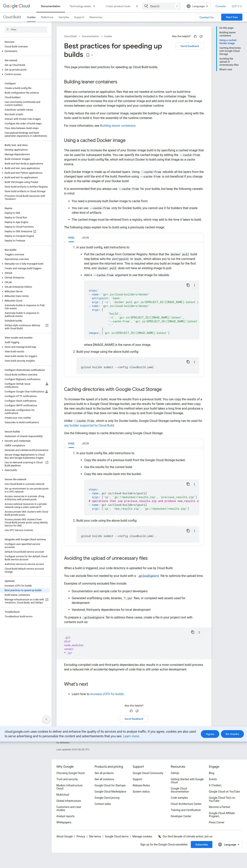Screen dimensions: 247x868
Task: Click the Console link in header
Action: pos(220,6)
